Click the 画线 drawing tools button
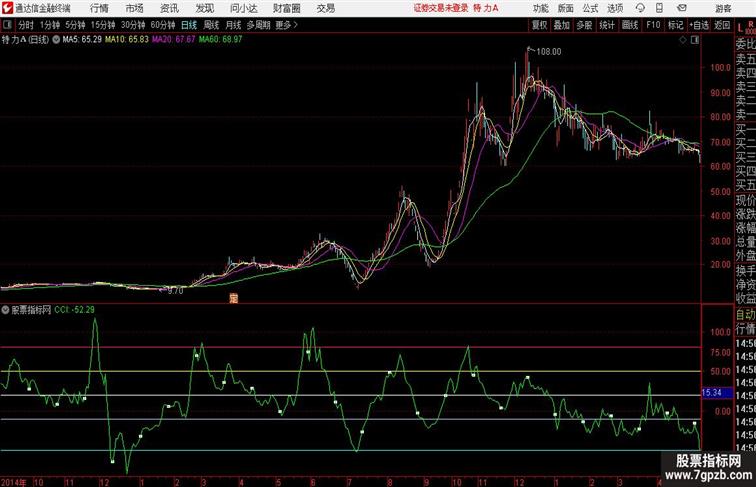756x487 pixels. click(630, 25)
